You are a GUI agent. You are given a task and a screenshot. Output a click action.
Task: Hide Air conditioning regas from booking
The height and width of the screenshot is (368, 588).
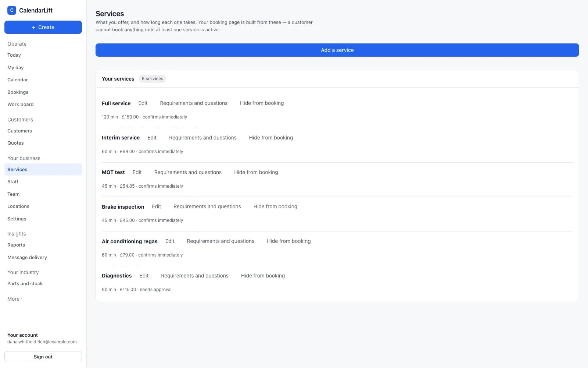289,241
